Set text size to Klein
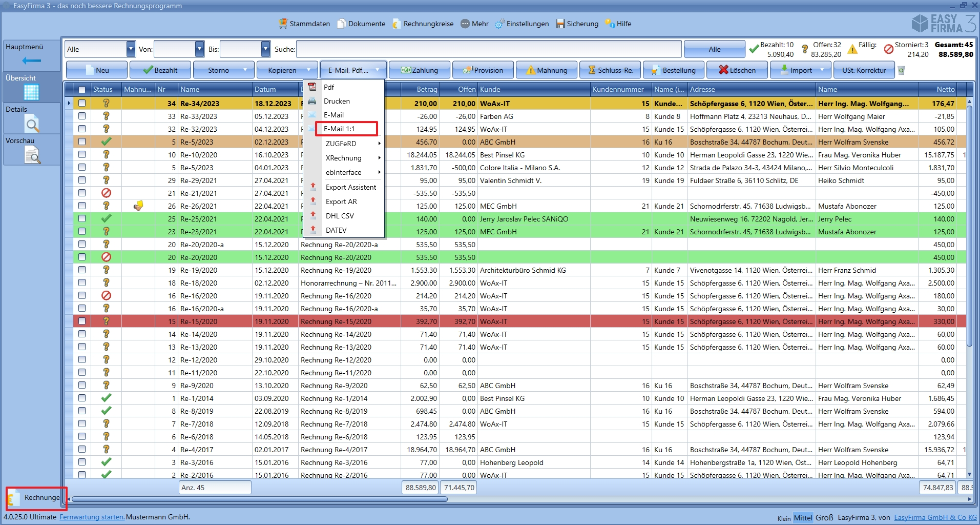This screenshot has width=980, height=525. point(784,518)
